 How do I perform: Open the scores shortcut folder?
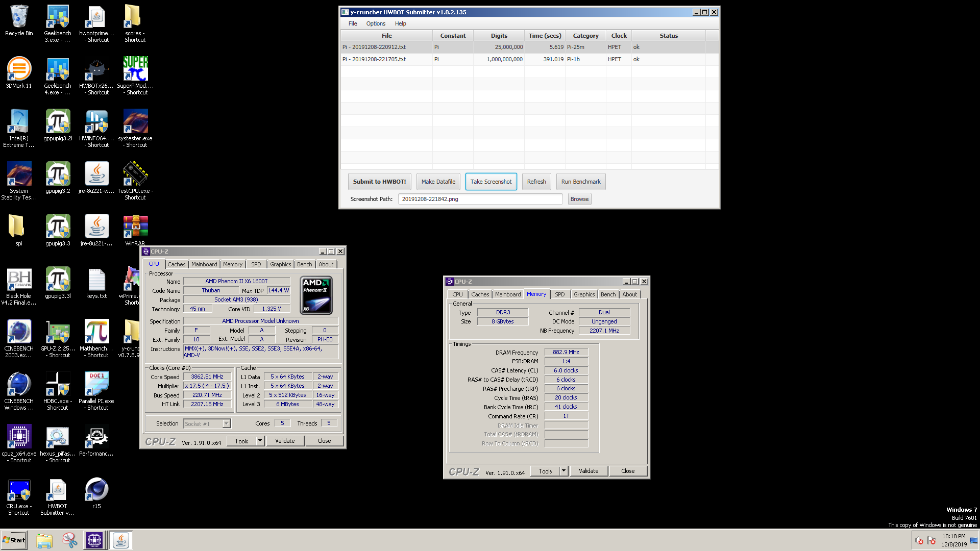pos(135,23)
